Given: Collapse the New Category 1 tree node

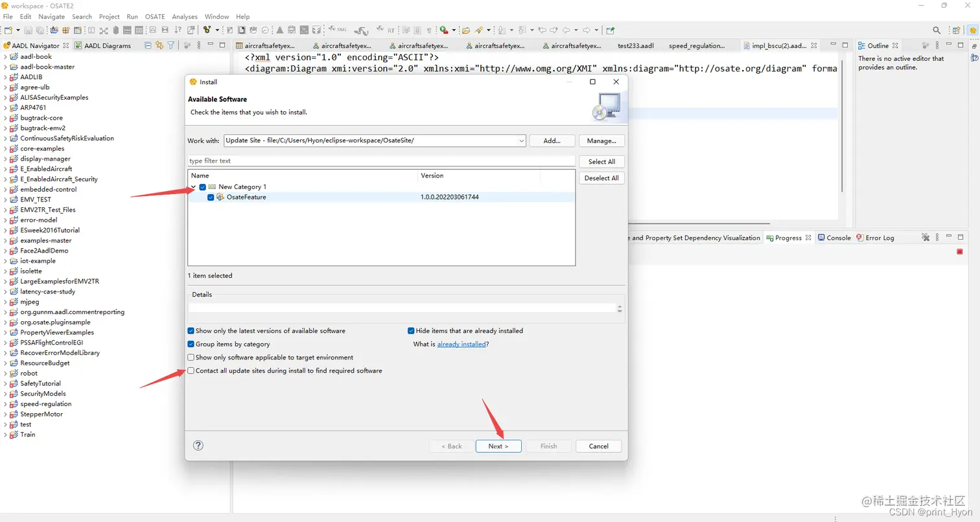Looking at the screenshot, I should pyautogui.click(x=193, y=187).
